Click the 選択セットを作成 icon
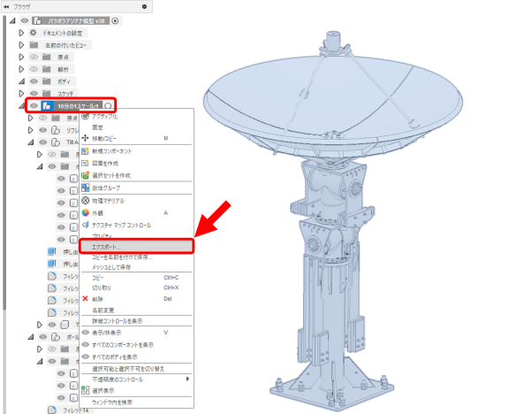Screen dimensions: 532x414 tap(86, 175)
